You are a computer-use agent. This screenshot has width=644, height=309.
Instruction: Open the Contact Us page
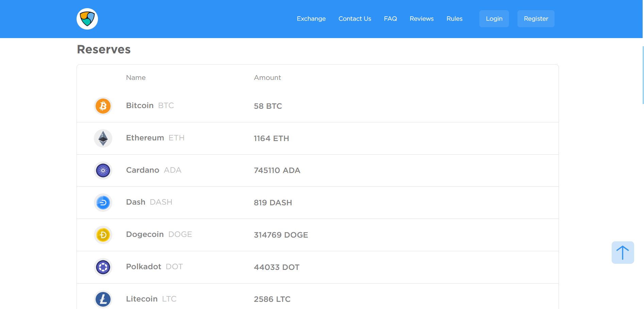click(x=355, y=19)
